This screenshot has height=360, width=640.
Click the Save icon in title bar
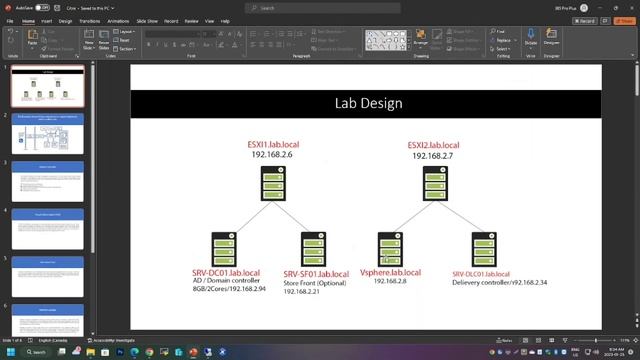57,8
